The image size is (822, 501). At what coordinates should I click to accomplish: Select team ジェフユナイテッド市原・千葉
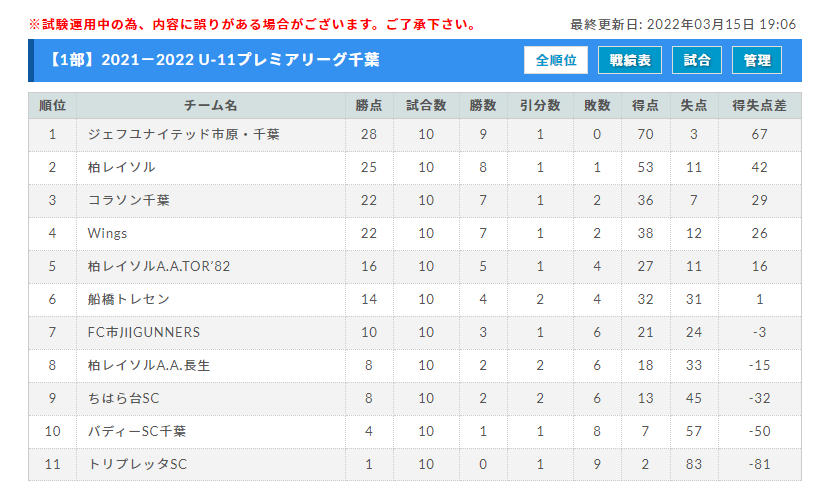(x=183, y=135)
